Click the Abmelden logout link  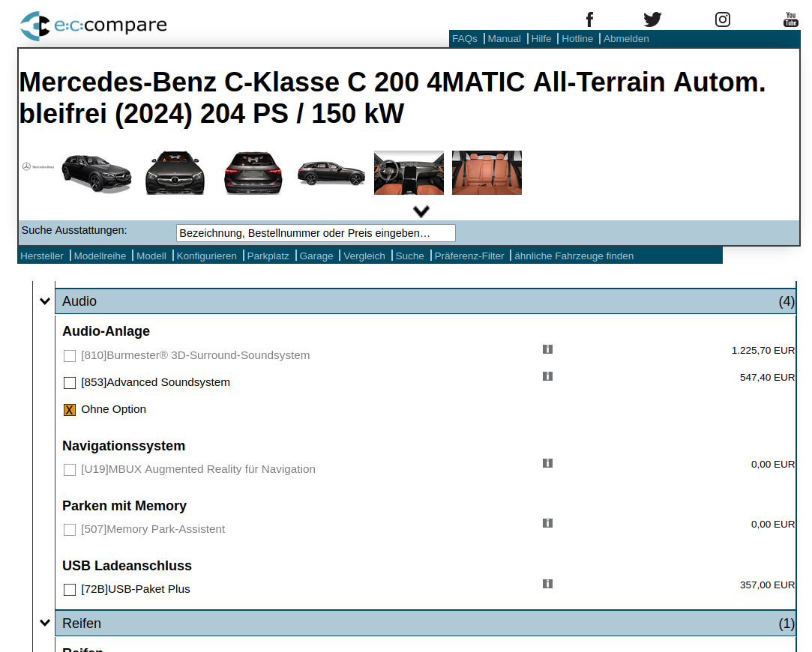626,39
